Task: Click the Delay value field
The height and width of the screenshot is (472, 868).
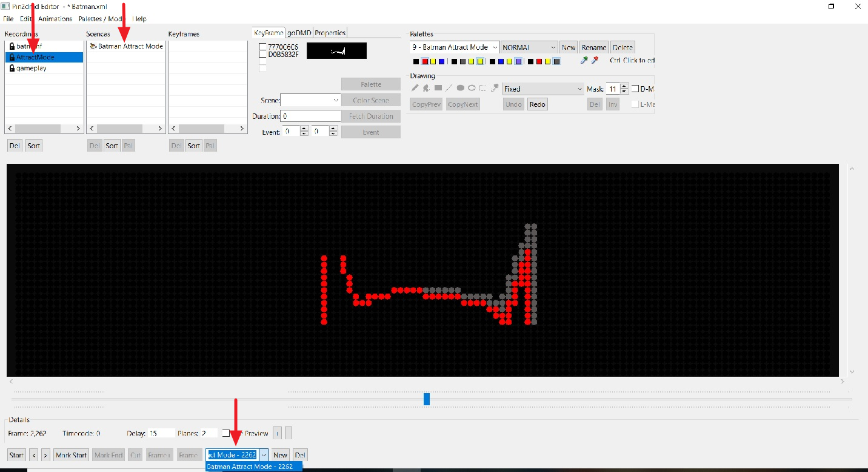Action: click(x=161, y=433)
